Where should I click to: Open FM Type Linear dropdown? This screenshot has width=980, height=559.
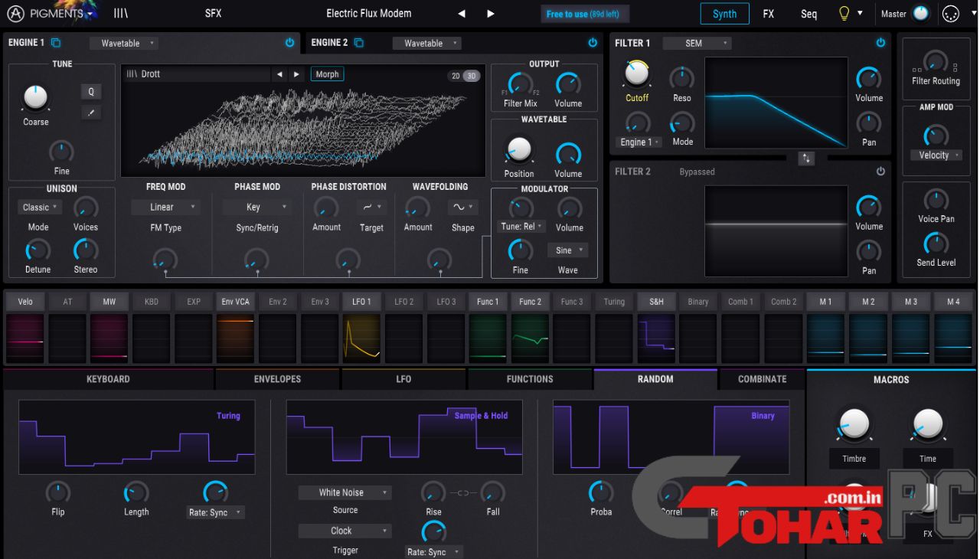coord(166,208)
